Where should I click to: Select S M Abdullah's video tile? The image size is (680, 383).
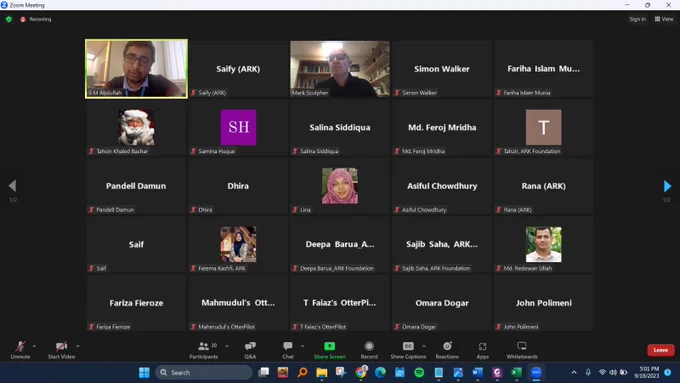[137, 69]
